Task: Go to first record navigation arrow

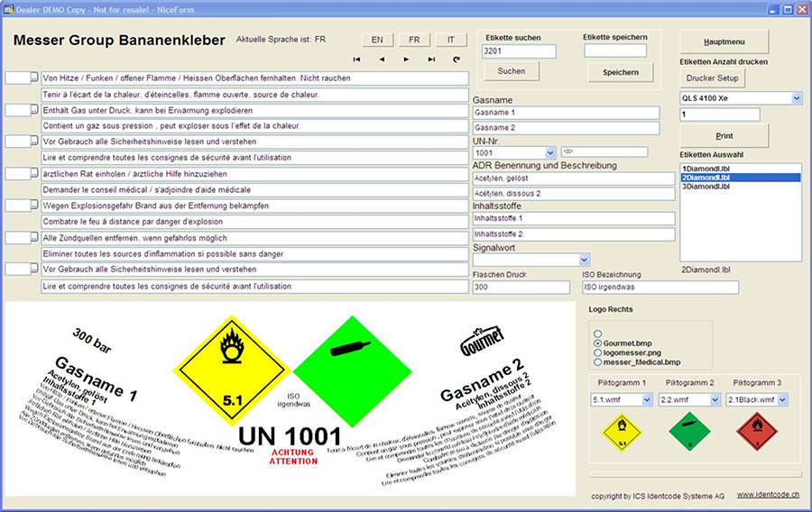Action: [x=356, y=59]
